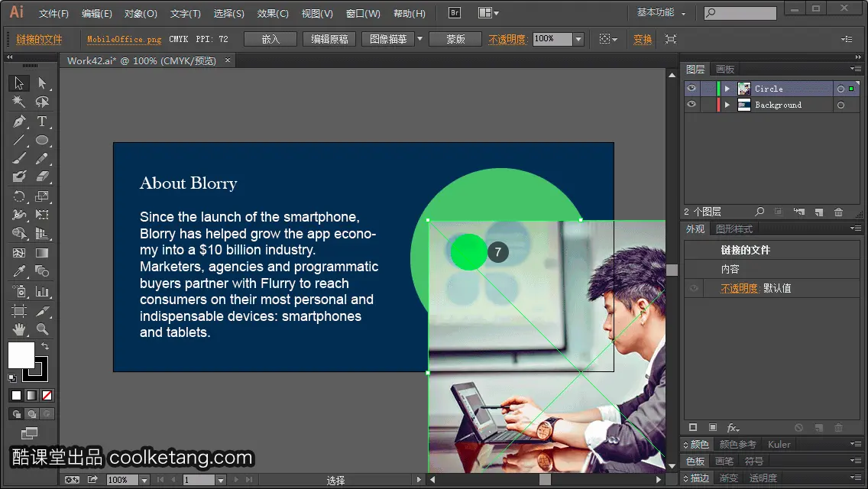The height and width of the screenshot is (489, 868).
Task: Select the Hand tool
Action: tap(19, 329)
